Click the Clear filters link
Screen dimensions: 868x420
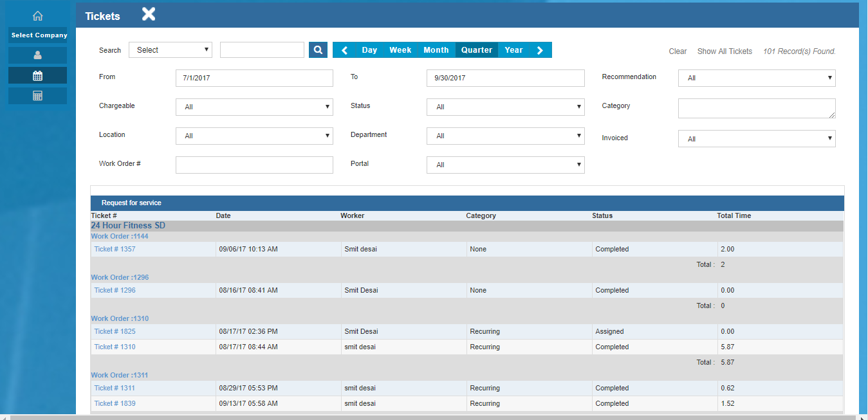(678, 51)
